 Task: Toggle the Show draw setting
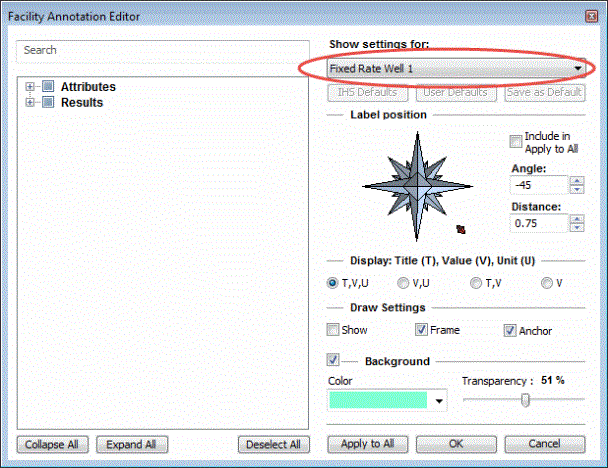tap(333, 330)
